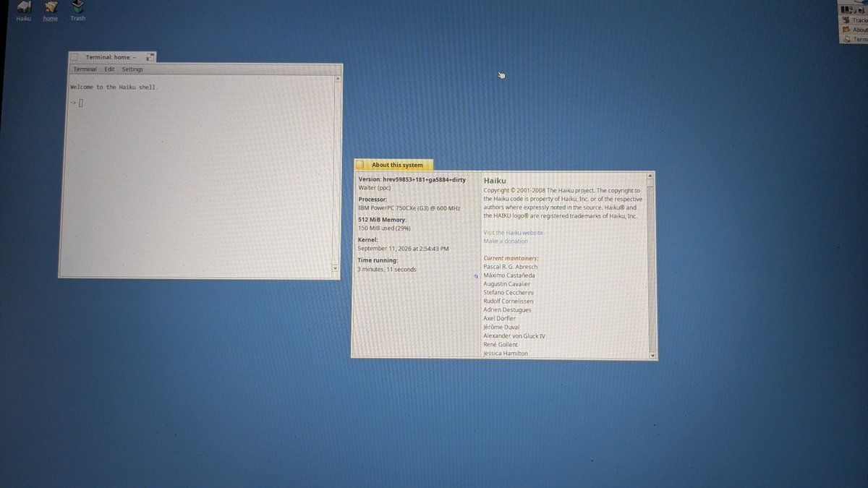Select the Terminal entry in Deskbar

pyautogui.click(x=854, y=39)
